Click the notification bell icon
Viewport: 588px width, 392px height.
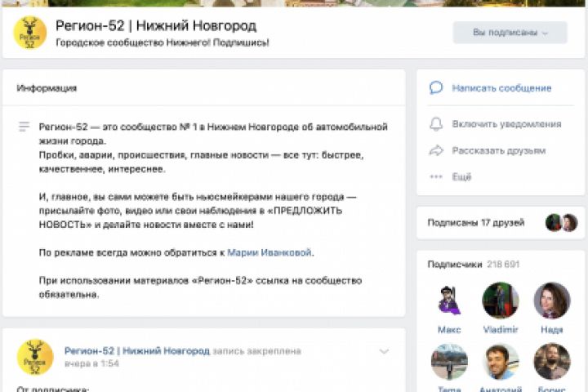(436, 124)
